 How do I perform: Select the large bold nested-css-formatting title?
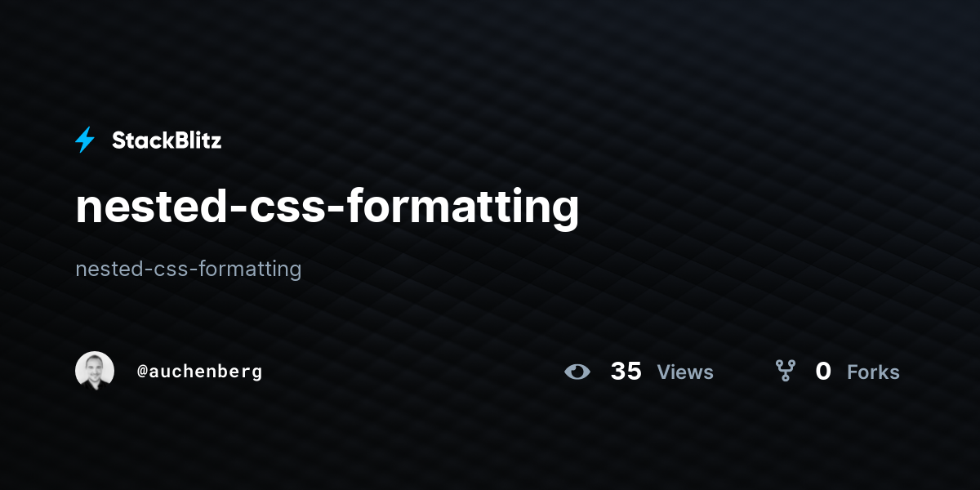click(x=327, y=207)
